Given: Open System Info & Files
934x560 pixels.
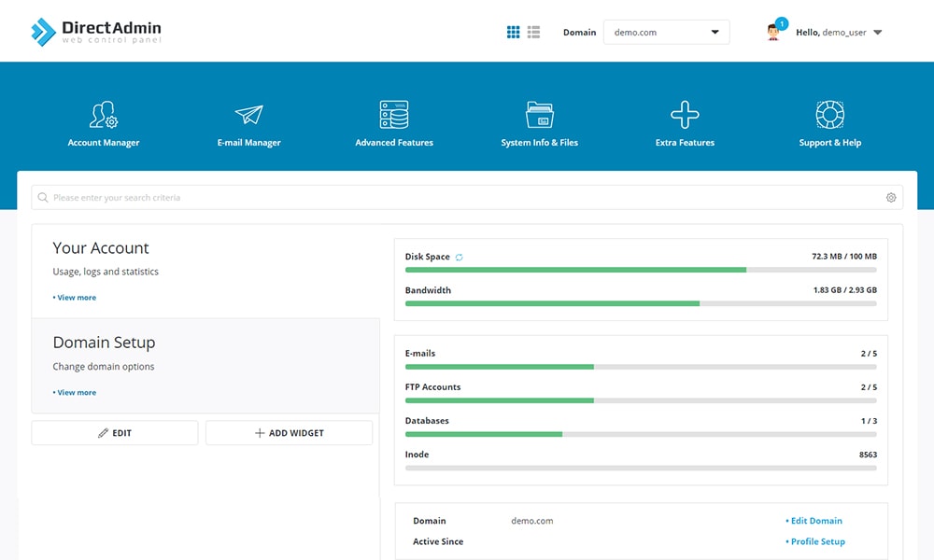Looking at the screenshot, I should tap(539, 121).
